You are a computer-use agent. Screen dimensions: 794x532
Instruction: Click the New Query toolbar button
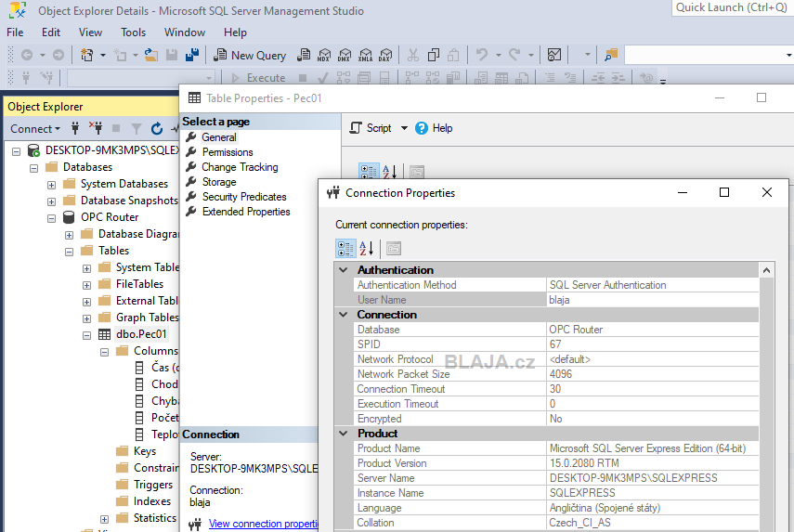[250, 55]
